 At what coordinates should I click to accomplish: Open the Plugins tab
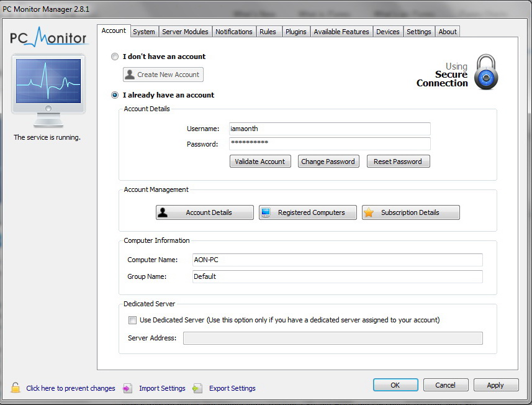click(x=296, y=32)
